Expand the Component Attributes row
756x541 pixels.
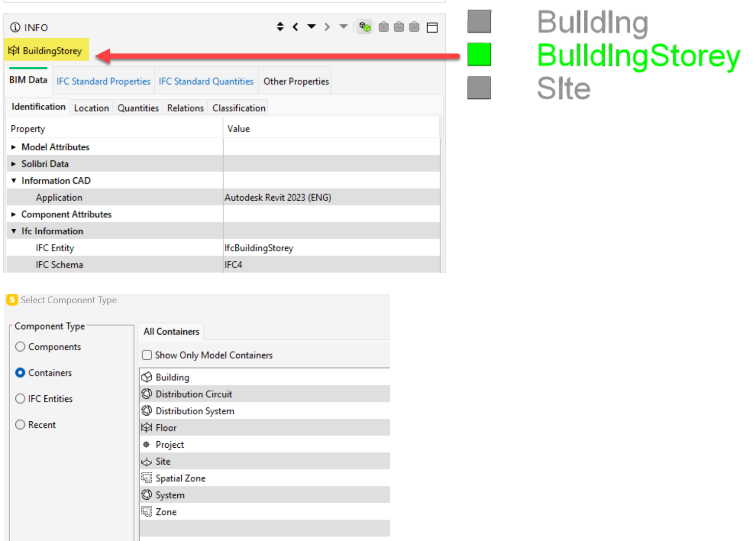(x=14, y=214)
